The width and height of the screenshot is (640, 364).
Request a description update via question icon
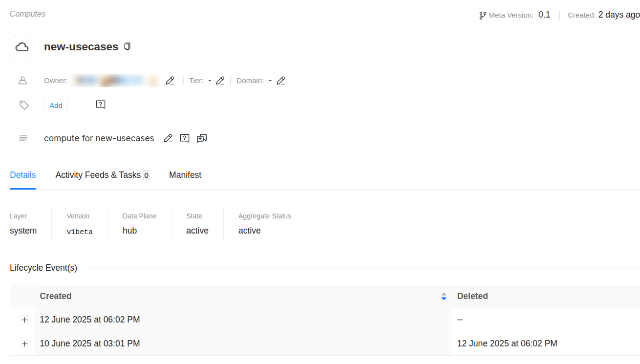pos(185,138)
